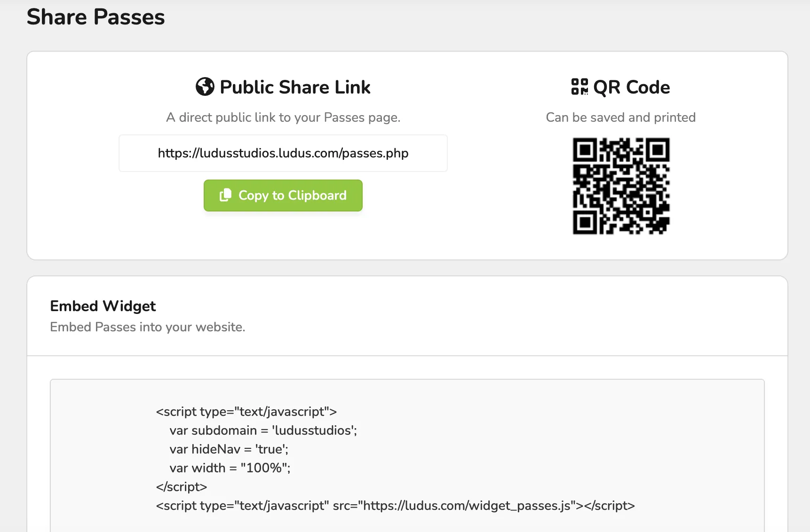810x532 pixels.
Task: Click the widget_passes.js script source line
Action: pos(396,506)
